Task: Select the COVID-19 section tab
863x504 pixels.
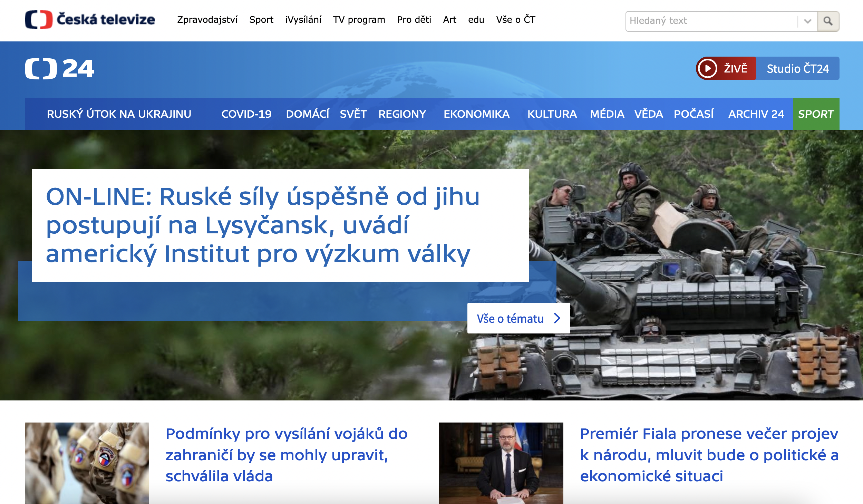Action: (x=246, y=114)
